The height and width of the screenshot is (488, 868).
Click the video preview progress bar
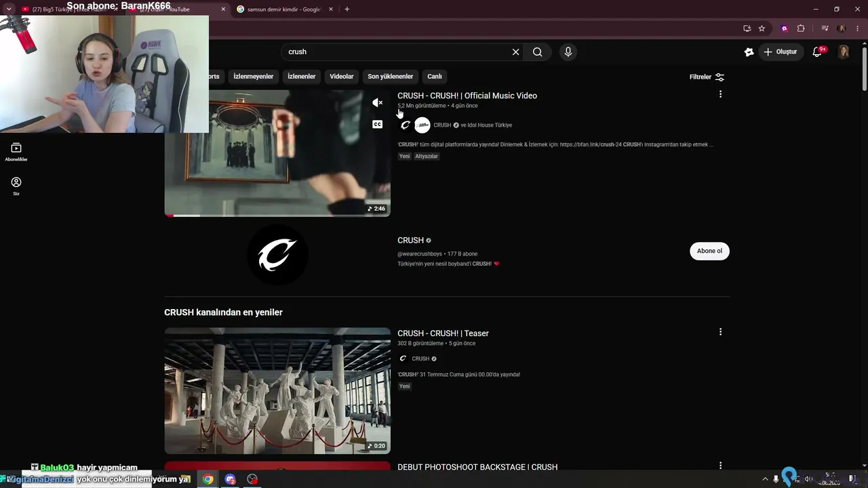pos(277,216)
